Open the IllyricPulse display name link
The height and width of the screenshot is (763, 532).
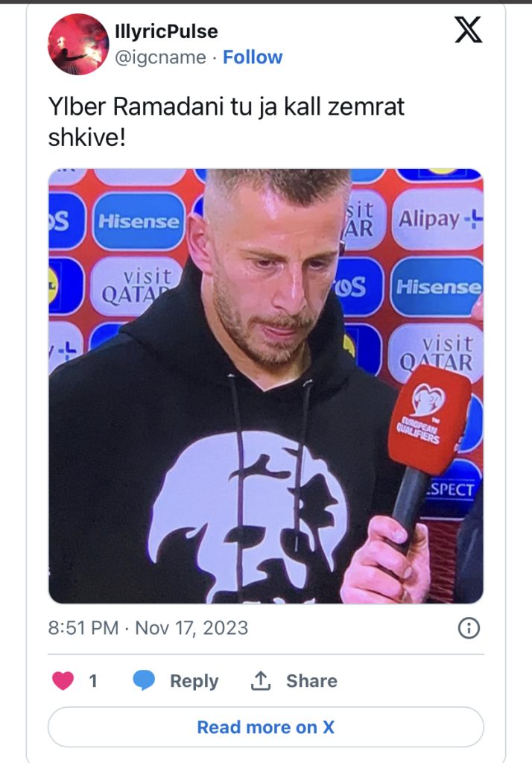coord(166,31)
